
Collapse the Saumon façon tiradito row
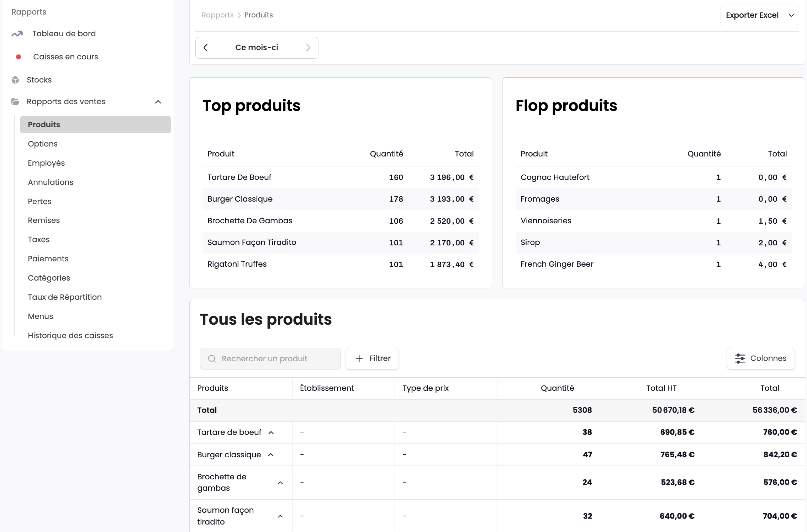(281, 516)
